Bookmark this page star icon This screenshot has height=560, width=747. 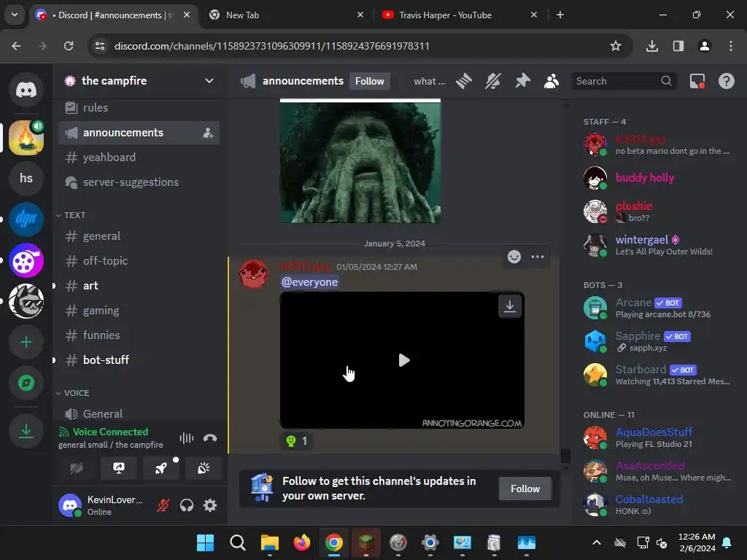point(615,46)
